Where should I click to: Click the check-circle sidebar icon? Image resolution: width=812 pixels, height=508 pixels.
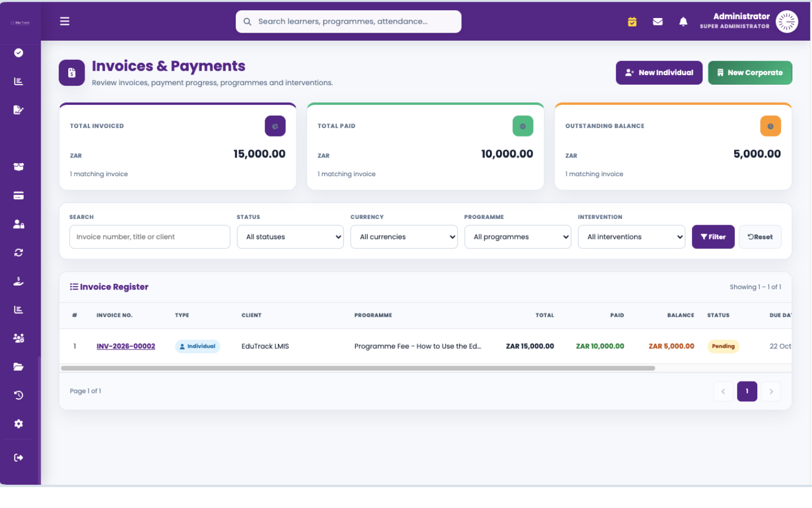[x=19, y=52]
